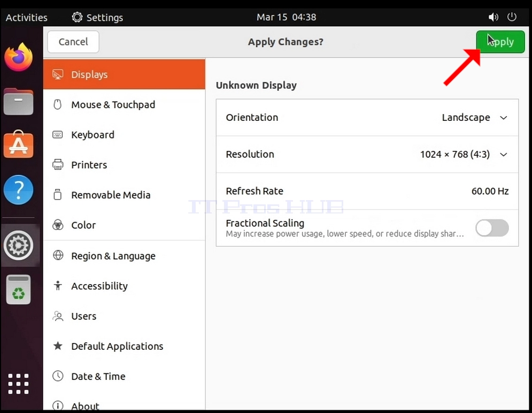Open the power menu icon

(512, 17)
